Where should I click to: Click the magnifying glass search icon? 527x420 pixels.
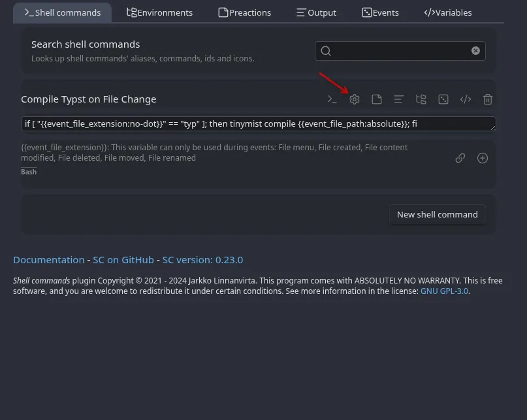(325, 50)
